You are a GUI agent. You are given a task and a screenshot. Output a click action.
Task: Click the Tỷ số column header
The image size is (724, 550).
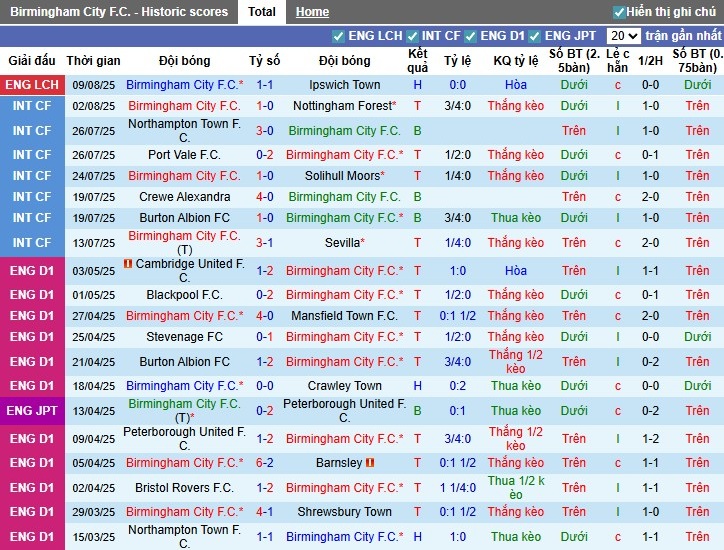[265, 60]
